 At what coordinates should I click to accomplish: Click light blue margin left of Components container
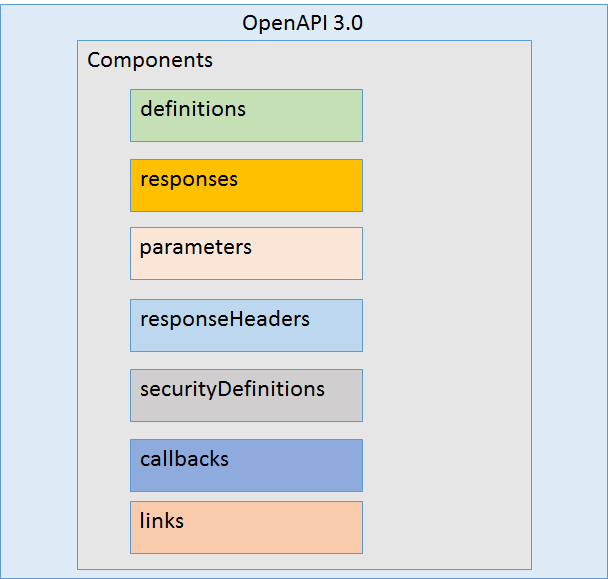[x=40, y=300]
